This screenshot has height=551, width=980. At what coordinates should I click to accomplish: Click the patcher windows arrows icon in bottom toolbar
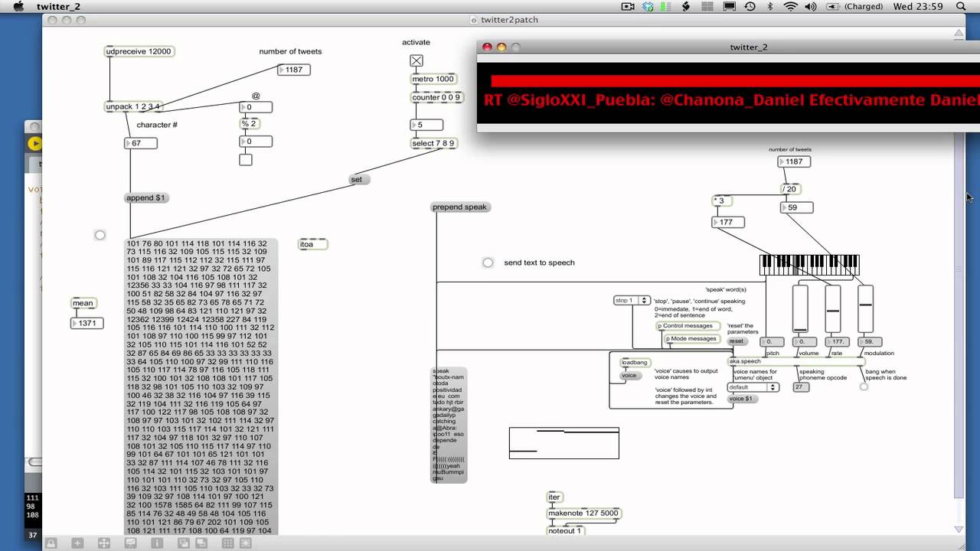tap(104, 543)
